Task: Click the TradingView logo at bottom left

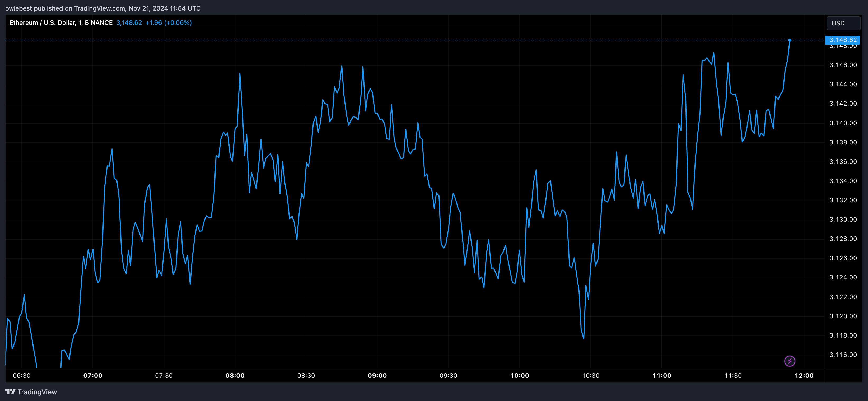Action: (31, 392)
